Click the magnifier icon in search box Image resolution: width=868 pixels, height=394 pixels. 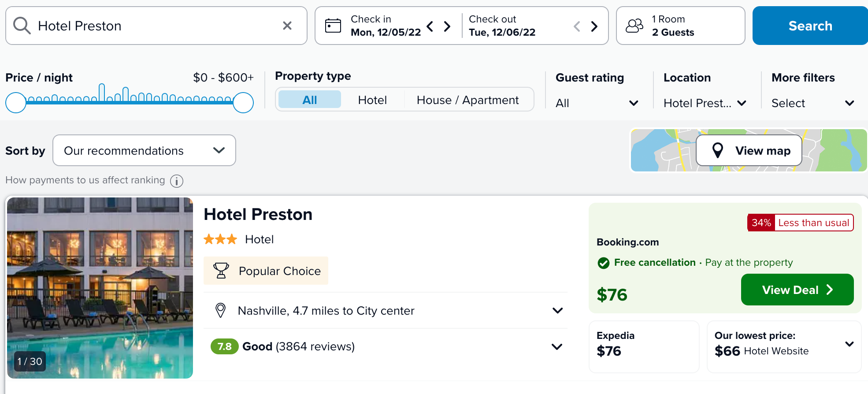tap(22, 26)
